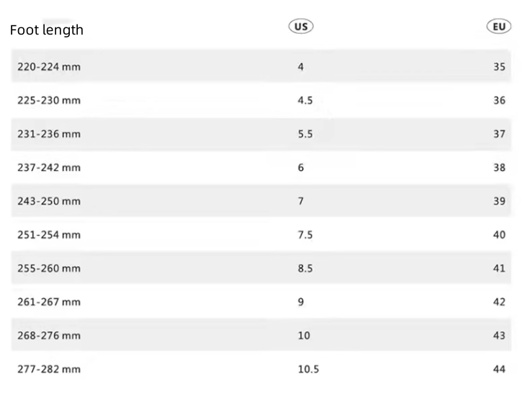Screen dimensions: 532x398
Task: Select the 220-224 mm foot length row
Action: (49, 67)
